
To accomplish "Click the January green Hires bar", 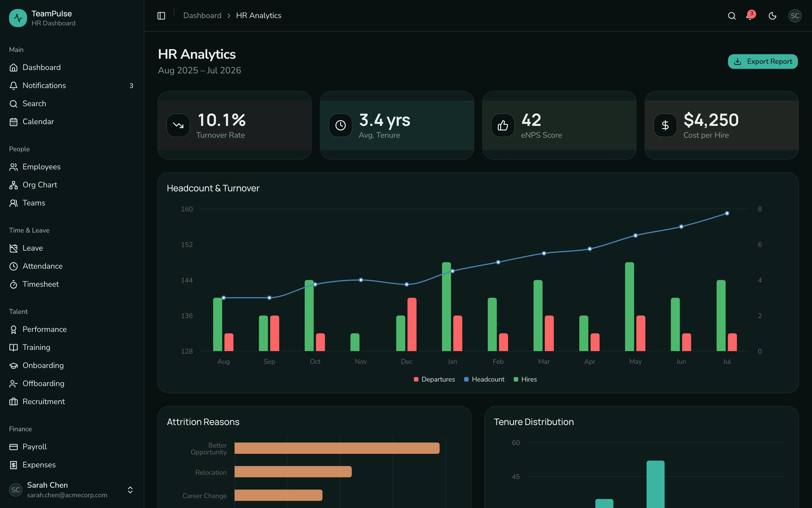I will (x=446, y=306).
